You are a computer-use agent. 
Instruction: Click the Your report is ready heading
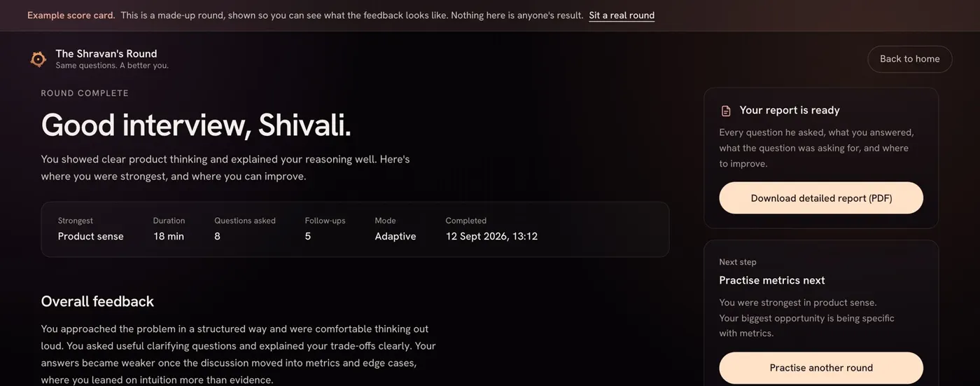pyautogui.click(x=790, y=110)
